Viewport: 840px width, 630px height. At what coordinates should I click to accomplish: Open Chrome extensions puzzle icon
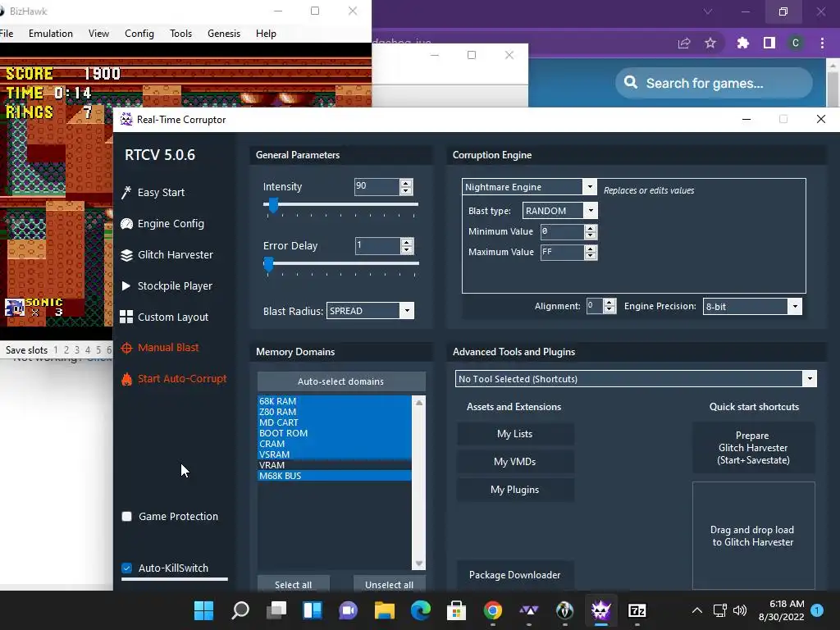(x=742, y=43)
